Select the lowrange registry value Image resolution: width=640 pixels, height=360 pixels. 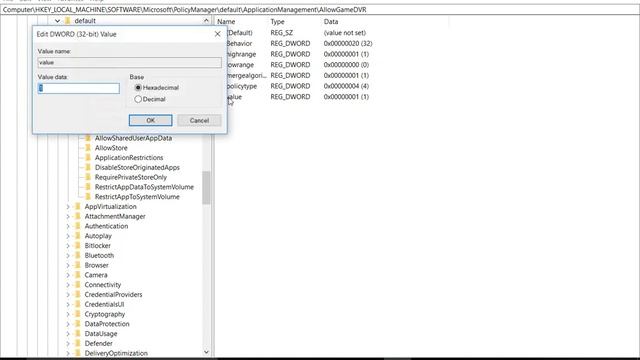point(240,65)
